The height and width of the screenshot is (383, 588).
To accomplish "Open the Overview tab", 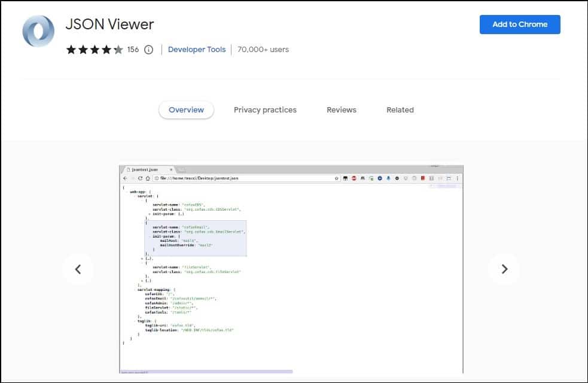I will click(187, 110).
